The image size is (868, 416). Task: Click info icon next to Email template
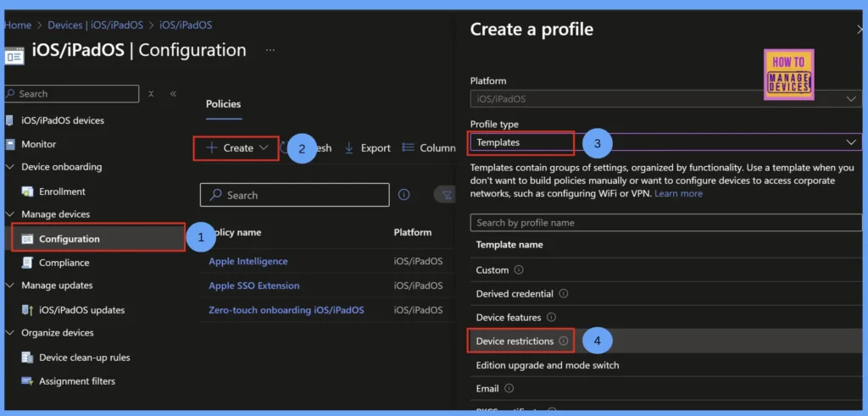509,388
